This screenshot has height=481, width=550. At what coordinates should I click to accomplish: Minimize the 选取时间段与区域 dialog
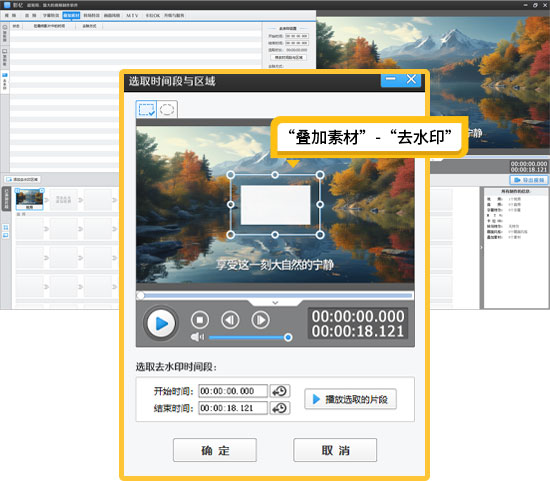point(391,80)
